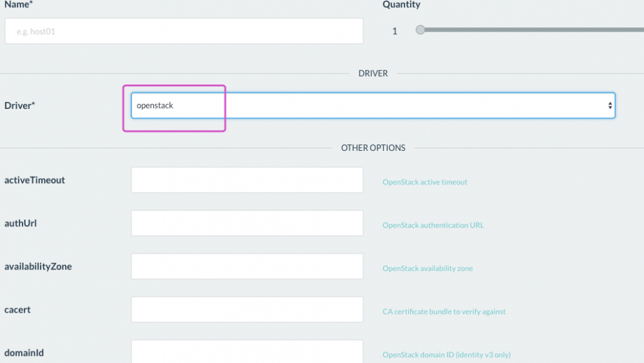Click into the cacert input box
Image resolution: width=644 pixels, height=363 pixels.
[247, 309]
